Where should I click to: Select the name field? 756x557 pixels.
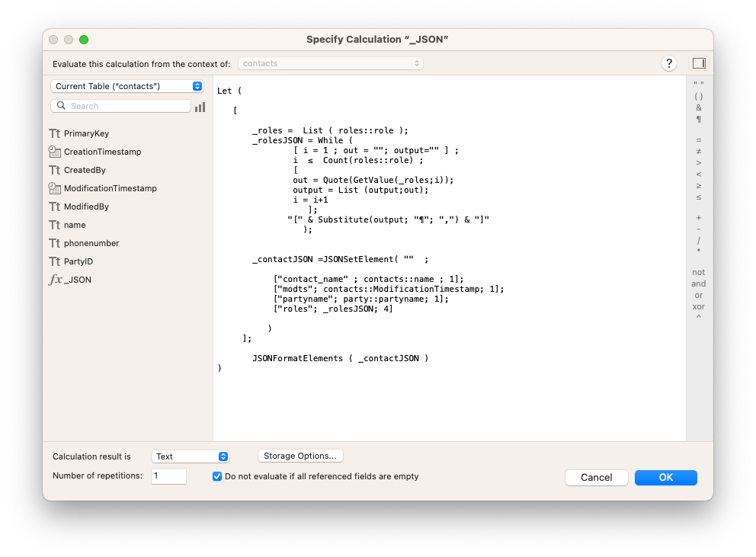75,226
